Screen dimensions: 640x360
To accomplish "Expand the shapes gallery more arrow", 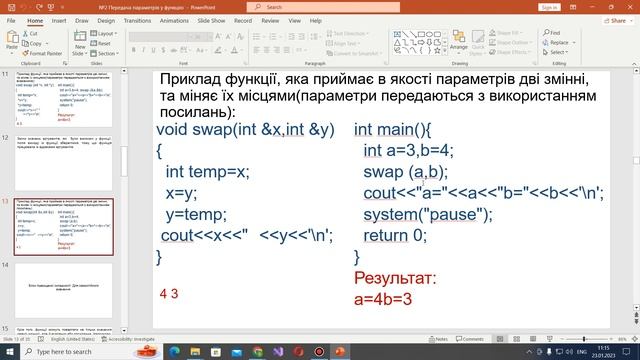I will 444,51.
